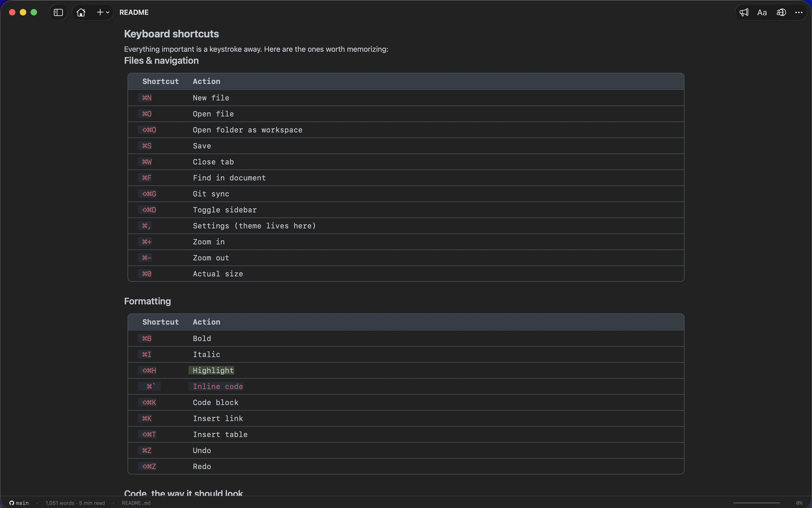Screen dimensions: 812x508
Task: Click Open folder as workspace cell
Action: click(248, 130)
